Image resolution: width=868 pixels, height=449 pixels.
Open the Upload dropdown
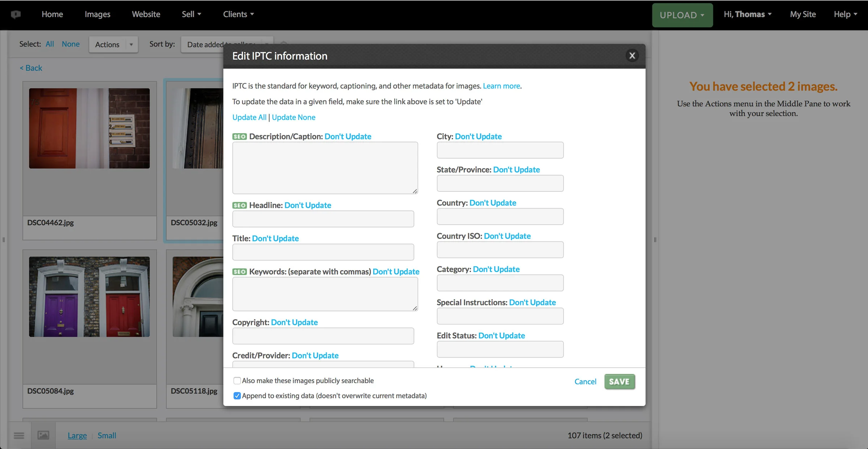click(x=682, y=15)
